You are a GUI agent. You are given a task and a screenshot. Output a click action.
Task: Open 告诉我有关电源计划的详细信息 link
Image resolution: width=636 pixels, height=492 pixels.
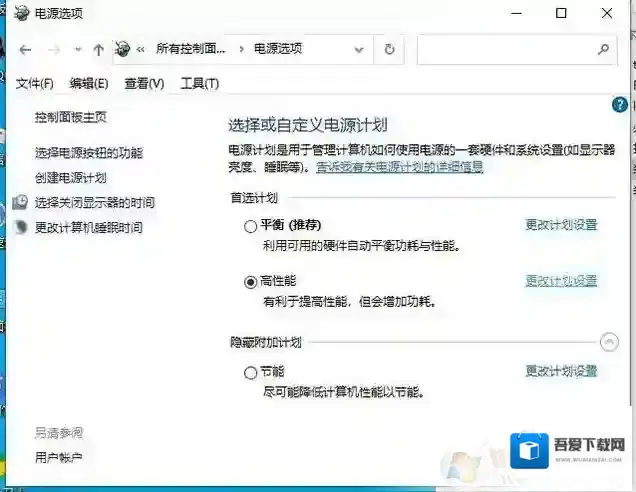(x=400, y=167)
